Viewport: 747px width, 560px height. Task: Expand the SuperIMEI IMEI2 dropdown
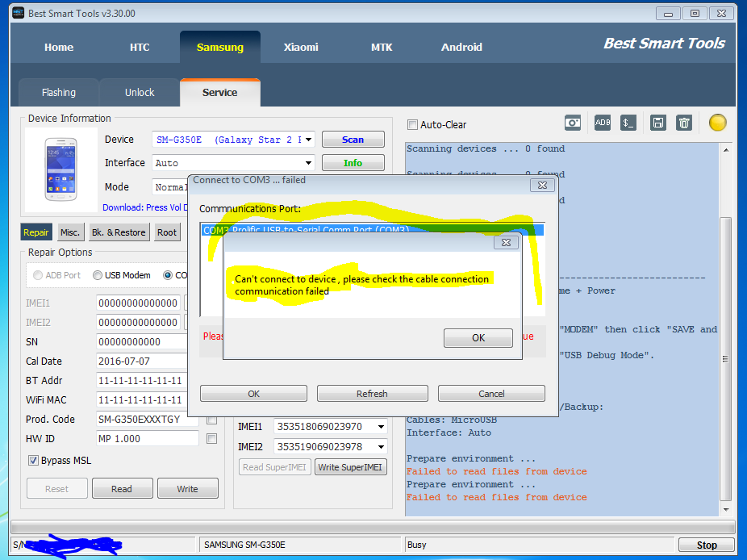click(x=381, y=446)
